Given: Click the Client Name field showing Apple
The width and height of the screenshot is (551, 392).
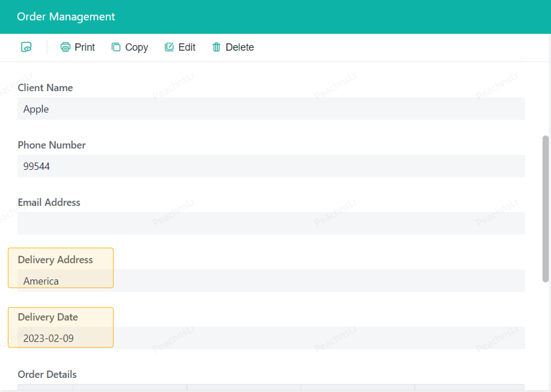Looking at the screenshot, I should click(x=271, y=109).
